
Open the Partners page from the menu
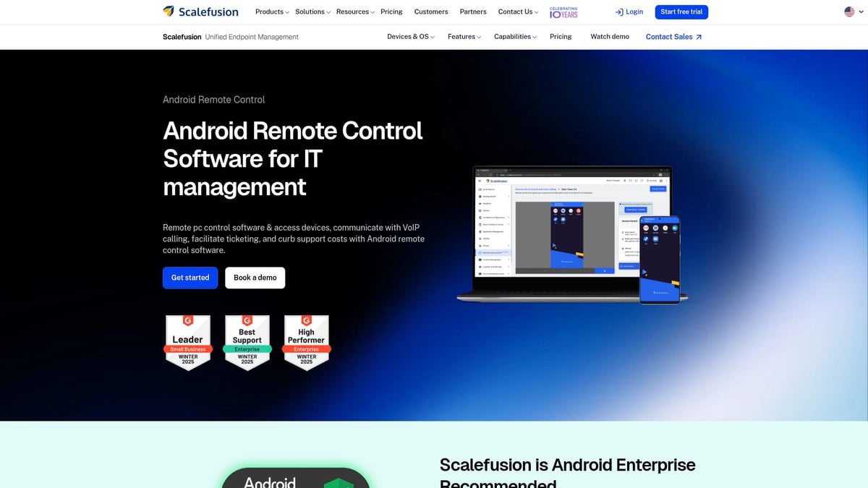pos(472,12)
